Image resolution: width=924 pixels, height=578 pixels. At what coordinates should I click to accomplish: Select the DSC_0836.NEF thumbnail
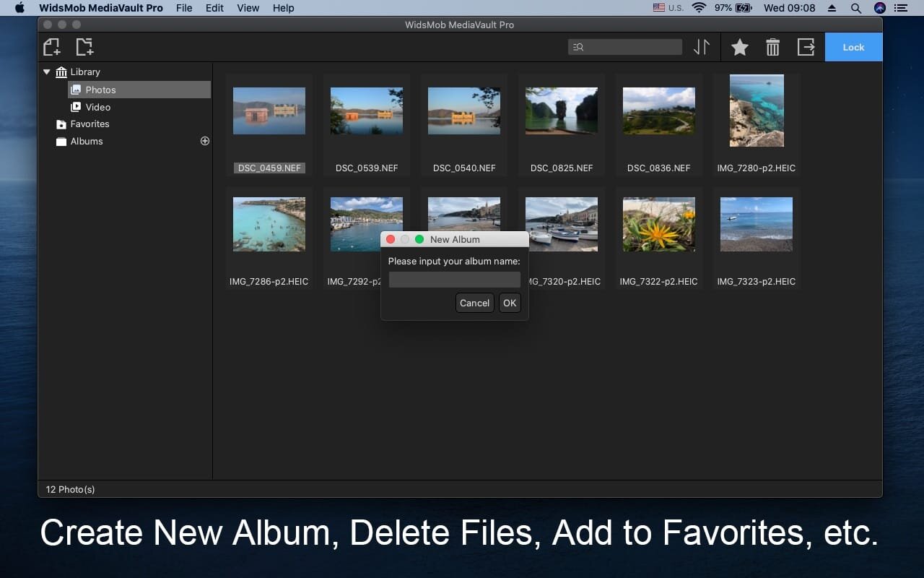659,111
